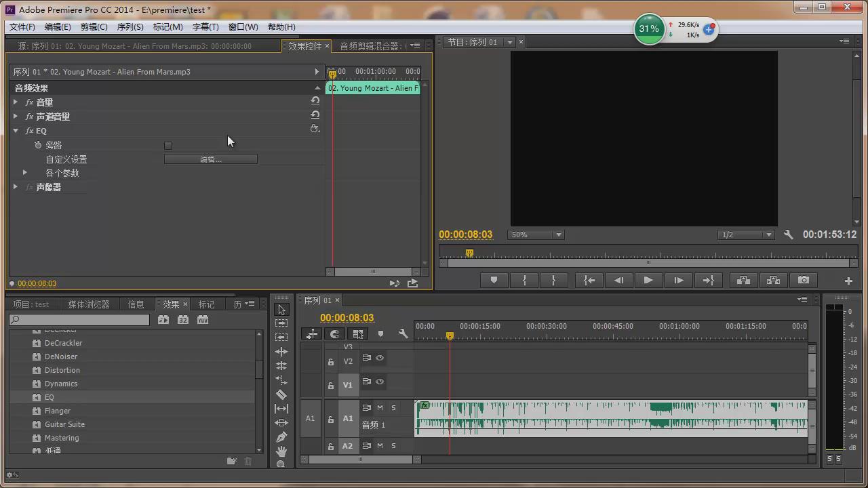Click the 编辑... button for EQ settings
The height and width of the screenshot is (488, 868).
coord(211,159)
